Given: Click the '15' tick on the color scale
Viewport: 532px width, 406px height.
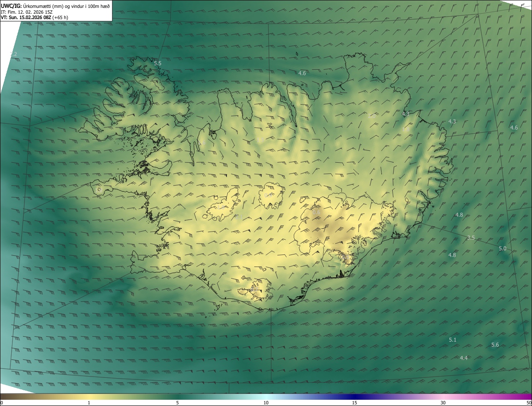Looking at the screenshot, I should 355,403.
